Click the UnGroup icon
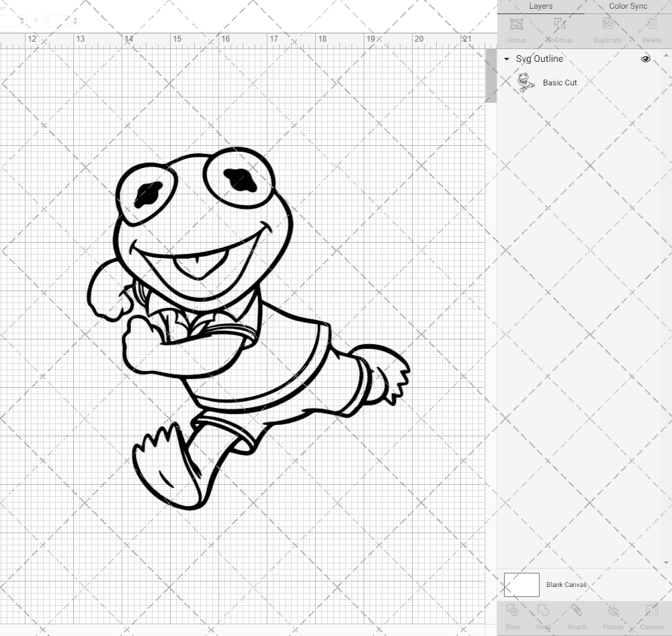 tap(560, 24)
